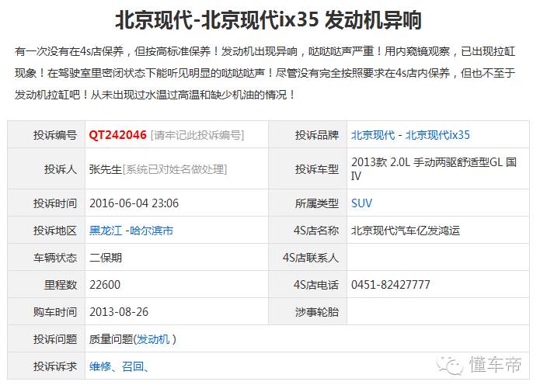The height and width of the screenshot is (392, 540).
Task: Click the 投诉人 label cell
Action: (47, 169)
